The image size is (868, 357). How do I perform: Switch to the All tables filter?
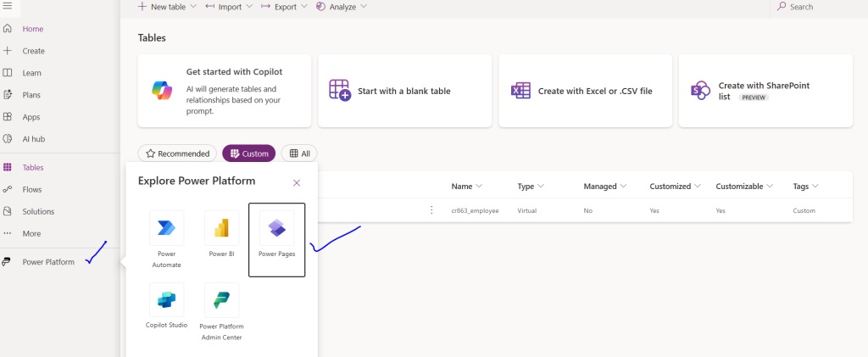pyautogui.click(x=299, y=153)
